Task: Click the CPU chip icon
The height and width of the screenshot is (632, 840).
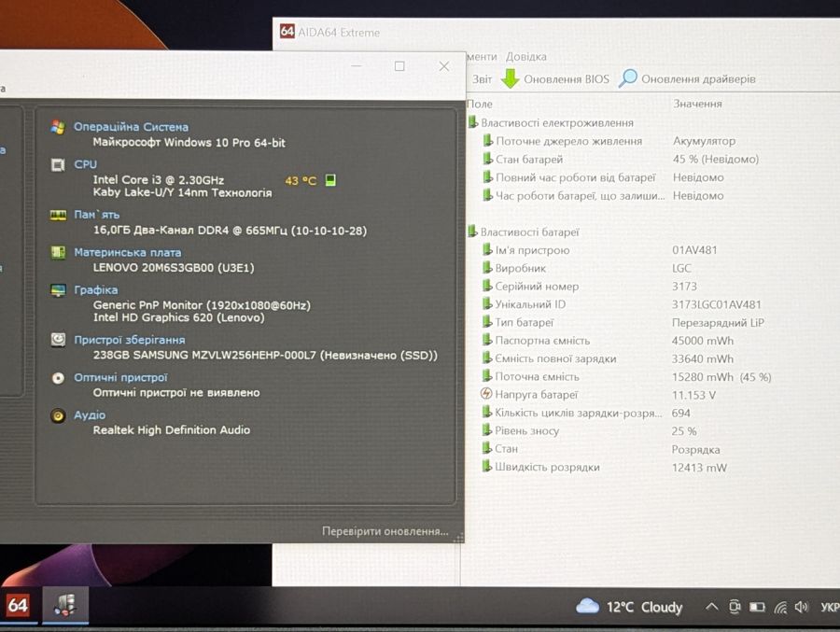Action: 58,164
